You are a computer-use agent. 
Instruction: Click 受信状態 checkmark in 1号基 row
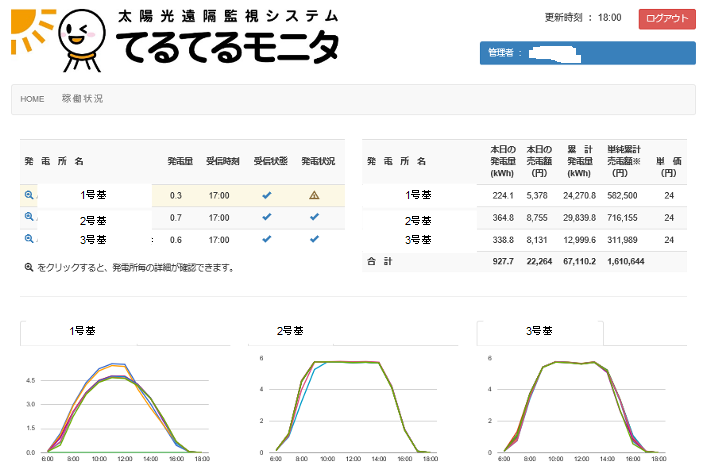(267, 195)
